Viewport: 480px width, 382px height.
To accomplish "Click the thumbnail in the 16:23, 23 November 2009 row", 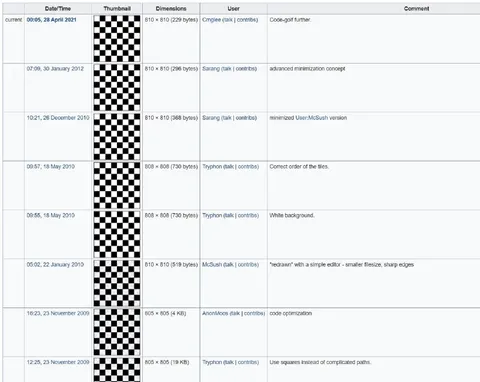I will (117, 333).
